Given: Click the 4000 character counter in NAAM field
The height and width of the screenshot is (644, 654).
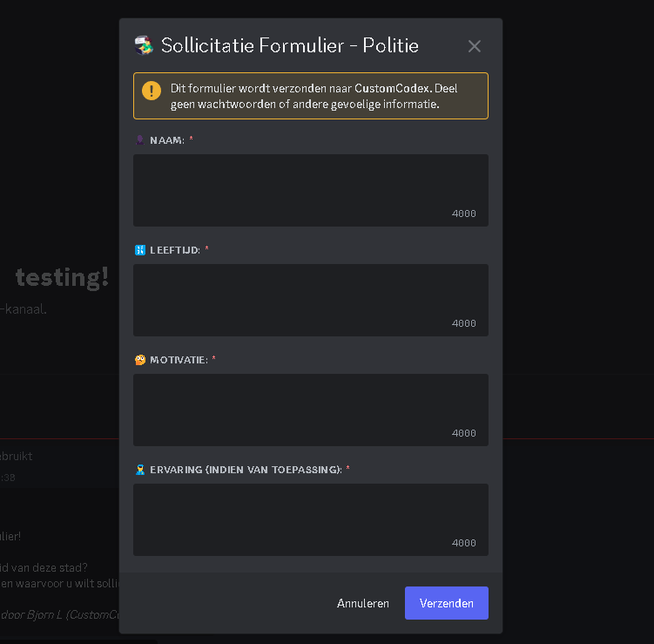Looking at the screenshot, I should [x=464, y=214].
